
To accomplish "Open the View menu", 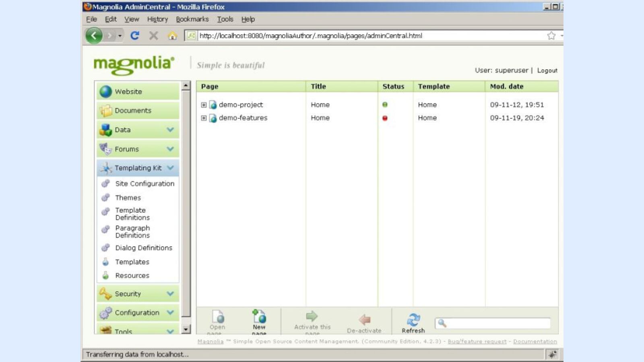I will click(x=132, y=19).
